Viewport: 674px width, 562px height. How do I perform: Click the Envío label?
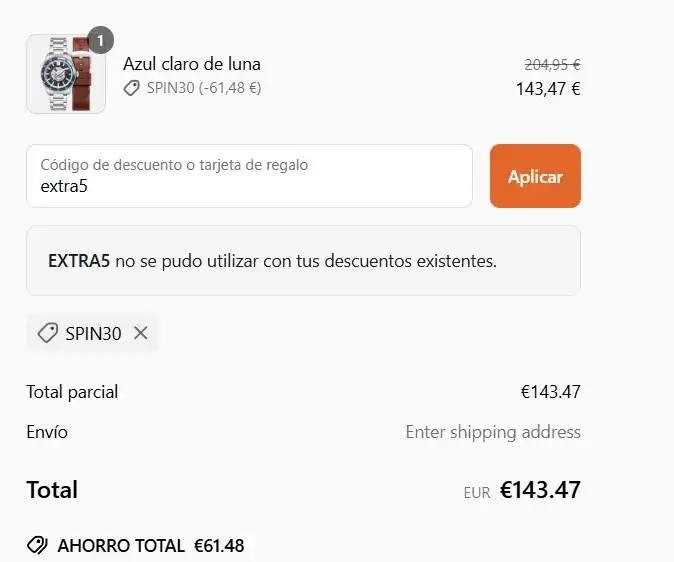[47, 432]
